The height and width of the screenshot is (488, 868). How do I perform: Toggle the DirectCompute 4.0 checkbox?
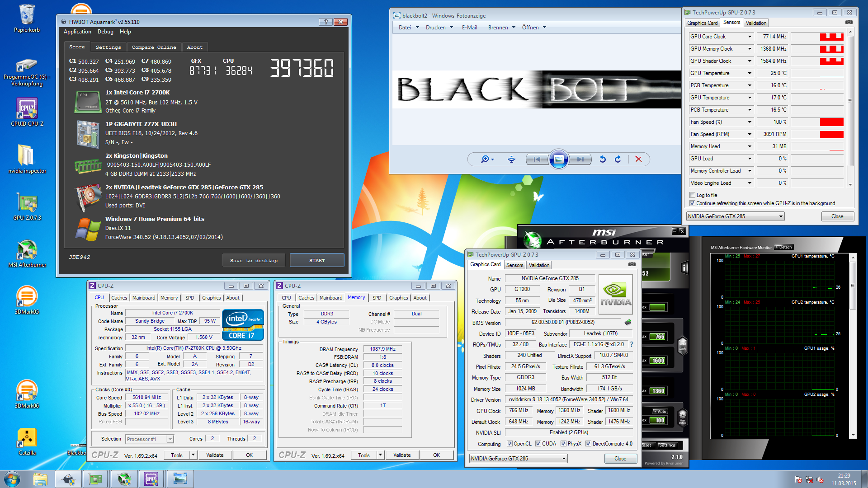pyautogui.click(x=588, y=444)
